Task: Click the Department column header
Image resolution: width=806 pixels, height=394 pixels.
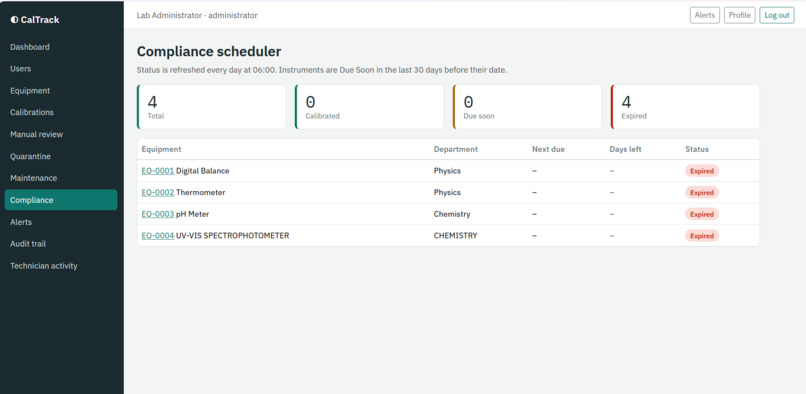Action: (455, 149)
